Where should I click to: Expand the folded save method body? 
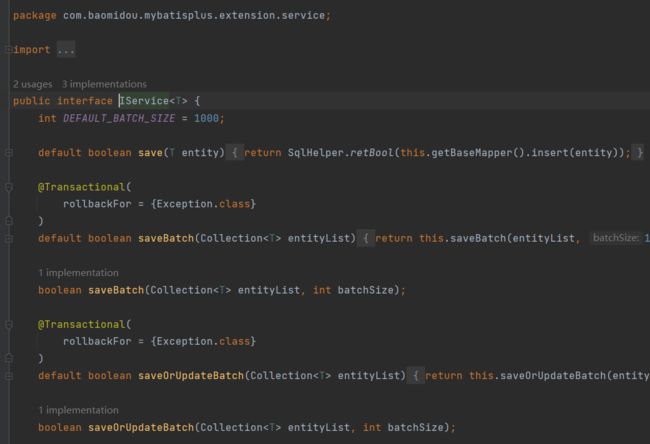click(8, 153)
